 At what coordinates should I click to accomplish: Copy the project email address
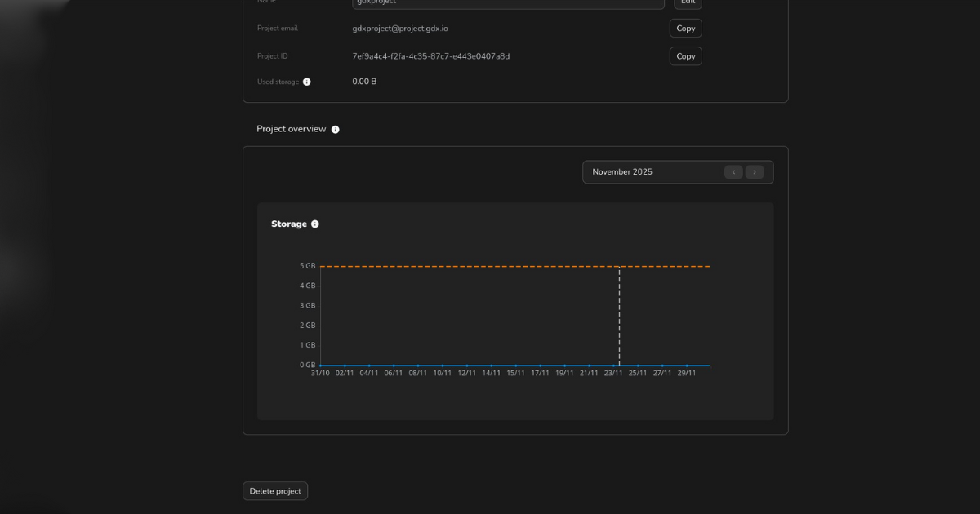685,28
